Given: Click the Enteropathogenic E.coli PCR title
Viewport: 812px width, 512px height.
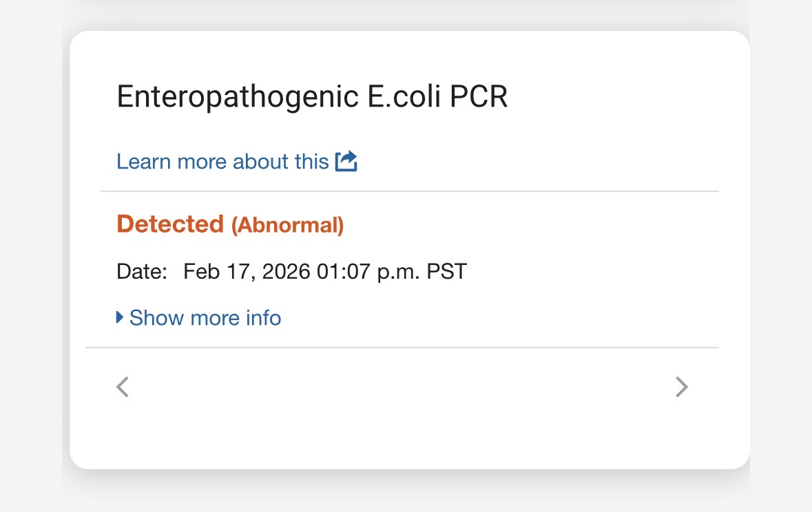Looking at the screenshot, I should [312, 97].
